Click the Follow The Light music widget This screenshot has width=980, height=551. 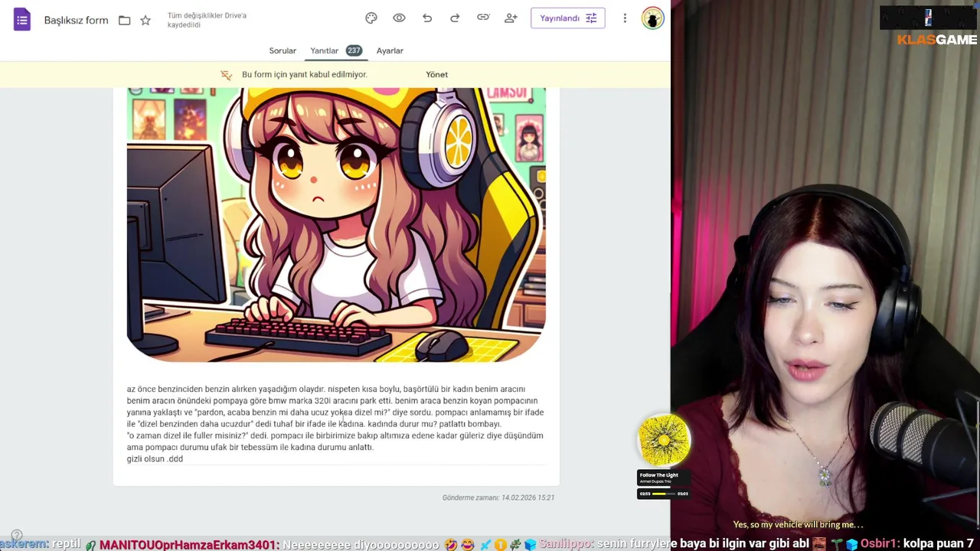(664, 479)
